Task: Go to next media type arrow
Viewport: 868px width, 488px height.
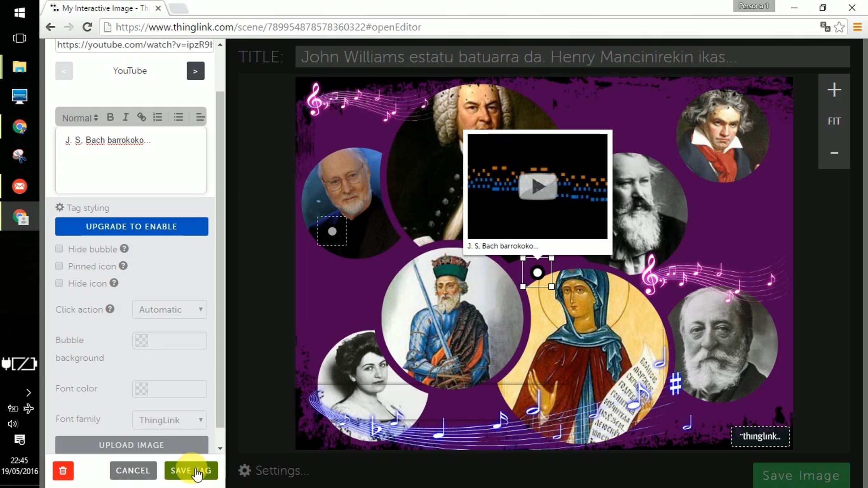Action: coord(195,71)
